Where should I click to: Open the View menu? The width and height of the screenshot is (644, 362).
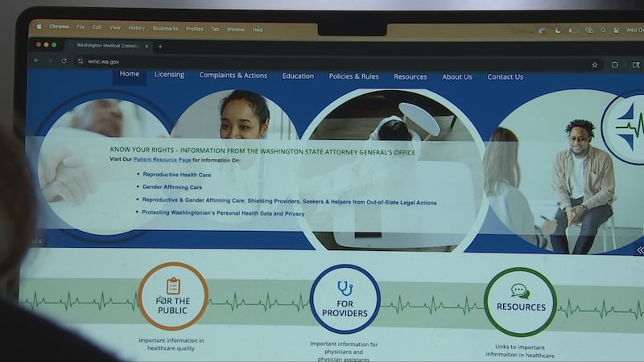click(x=114, y=28)
